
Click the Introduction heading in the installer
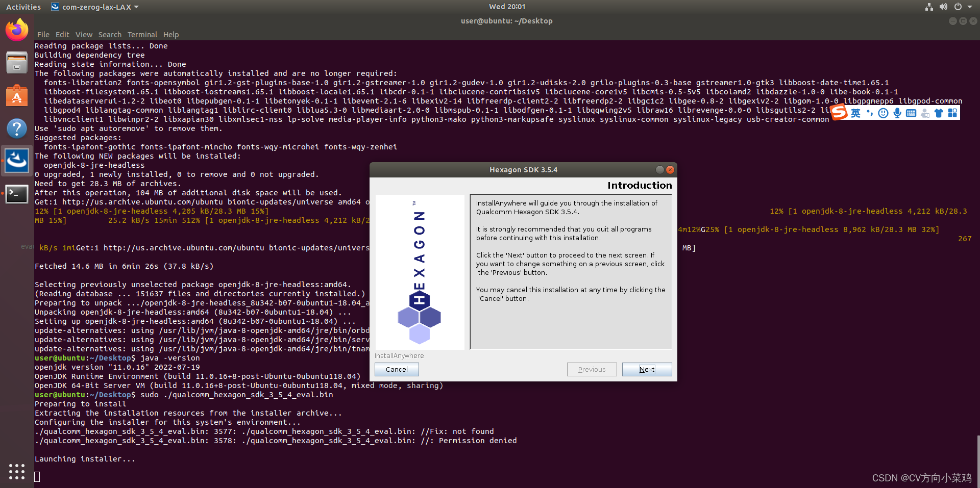point(640,186)
